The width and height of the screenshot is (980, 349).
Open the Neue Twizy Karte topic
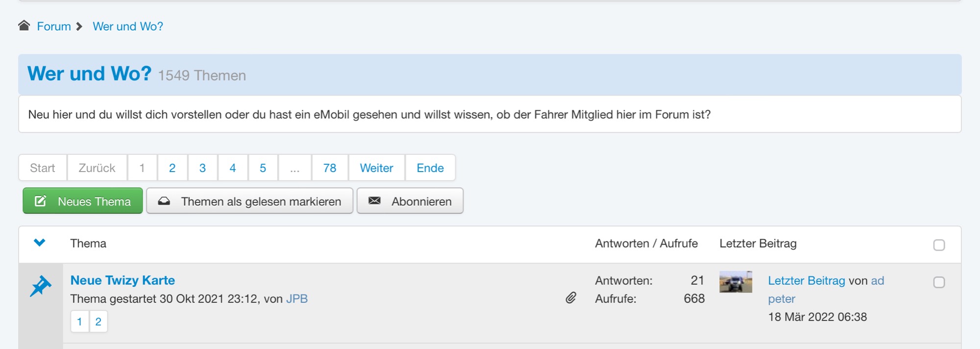122,280
